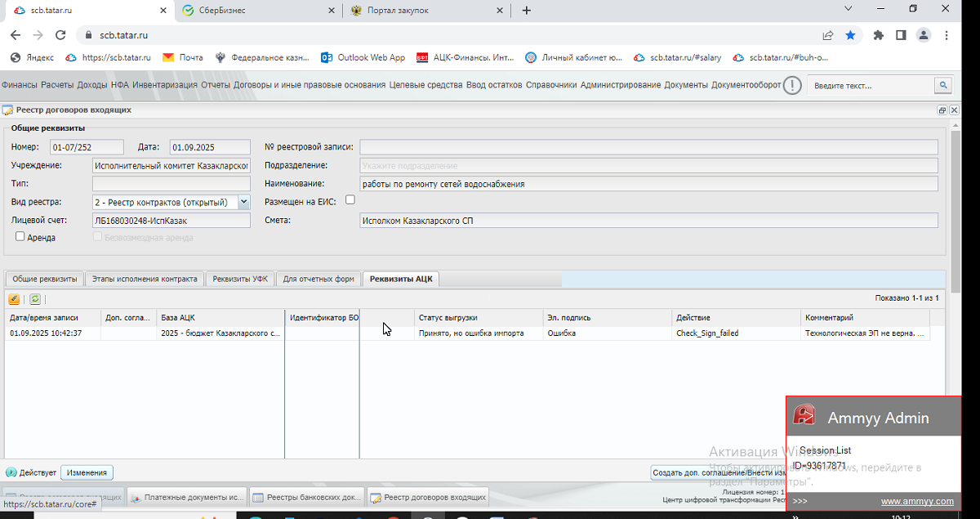The image size is (980, 519).
Task: Click the share icon in address bar
Action: 827,35
